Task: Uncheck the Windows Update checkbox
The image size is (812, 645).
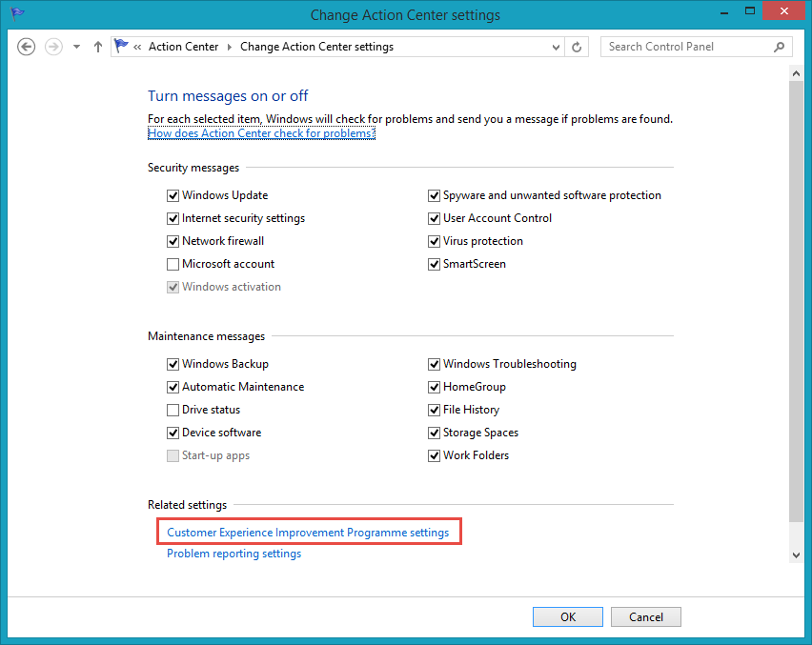Action: click(173, 195)
